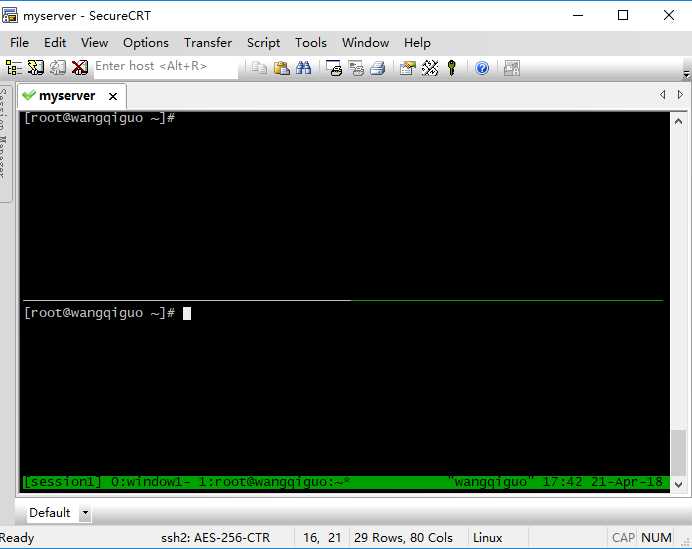Open Session Options toolbar icon
Image resolution: width=692 pixels, height=549 pixels.
pos(408,68)
